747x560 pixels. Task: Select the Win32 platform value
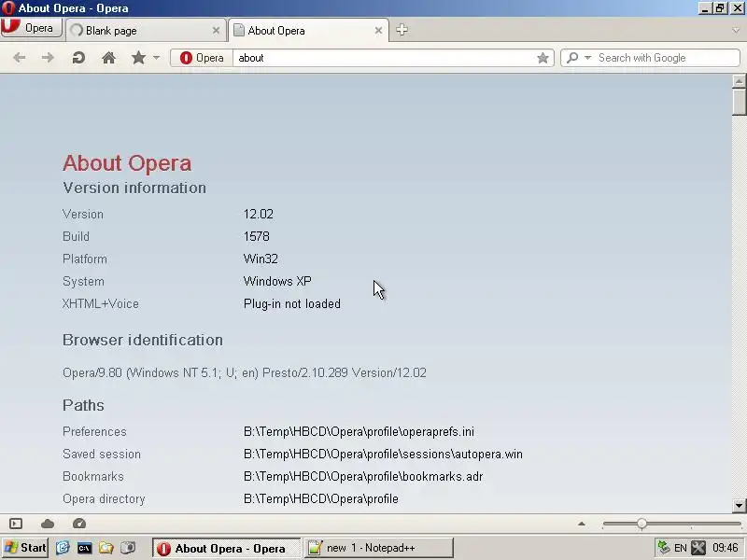pyautogui.click(x=261, y=259)
